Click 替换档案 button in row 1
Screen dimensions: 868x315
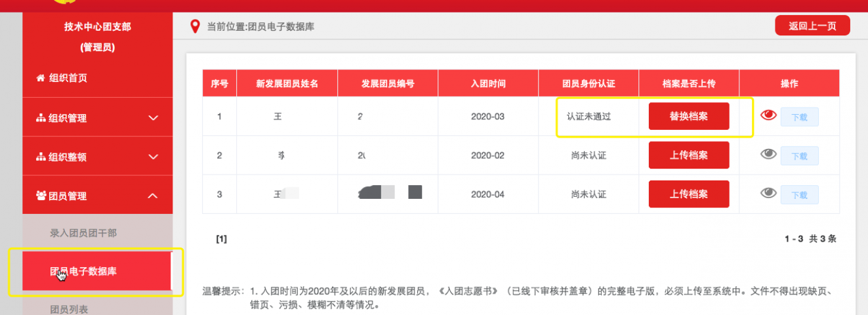pos(688,116)
